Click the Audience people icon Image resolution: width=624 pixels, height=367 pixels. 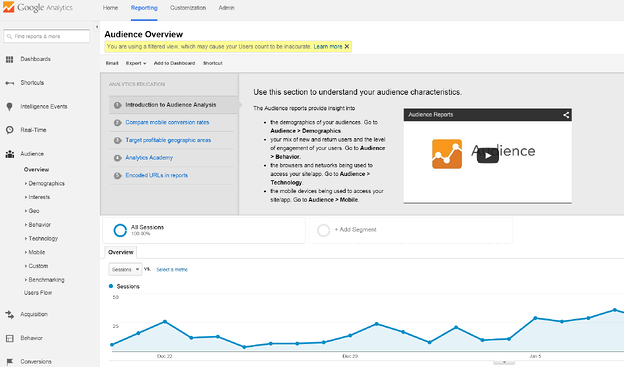click(x=10, y=154)
